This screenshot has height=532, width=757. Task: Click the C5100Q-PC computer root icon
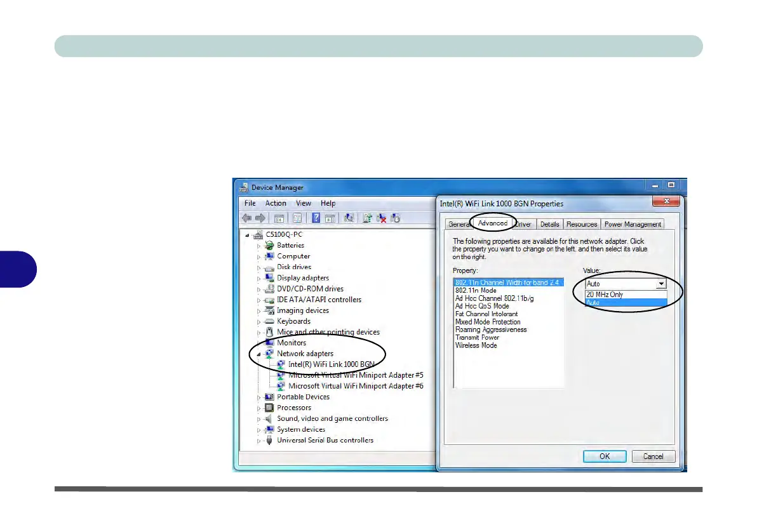click(x=258, y=235)
